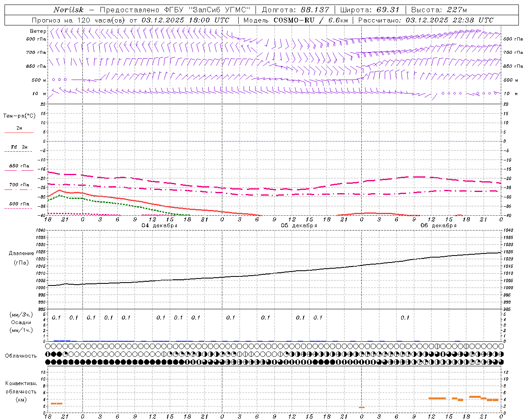Click the '05 декабря' date label

click(299, 226)
